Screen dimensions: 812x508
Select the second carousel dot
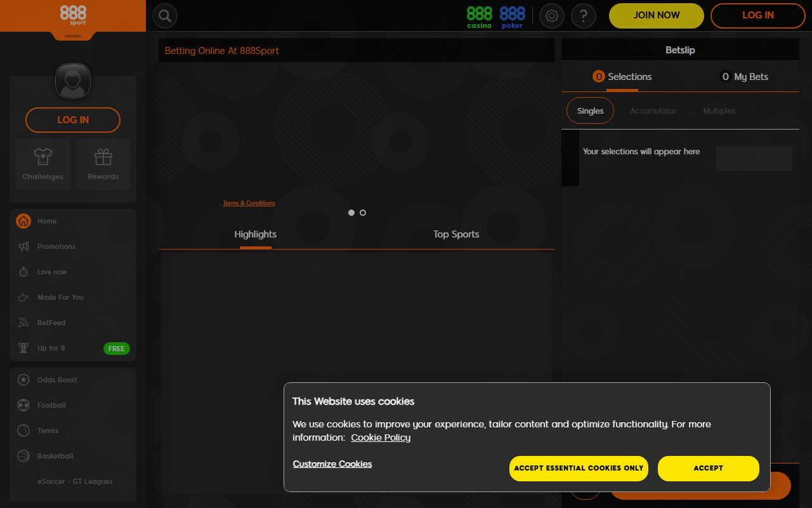(363, 213)
